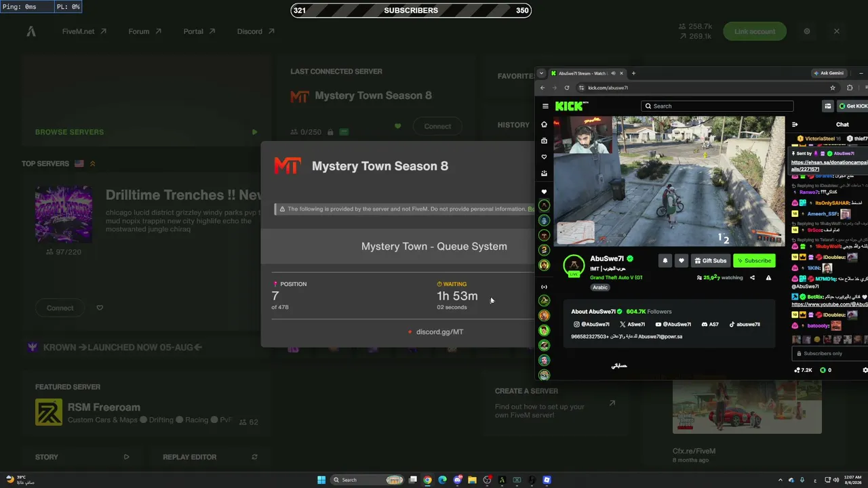The width and height of the screenshot is (868, 488).
Task: Open the AS7 Discord link
Action: point(710,324)
